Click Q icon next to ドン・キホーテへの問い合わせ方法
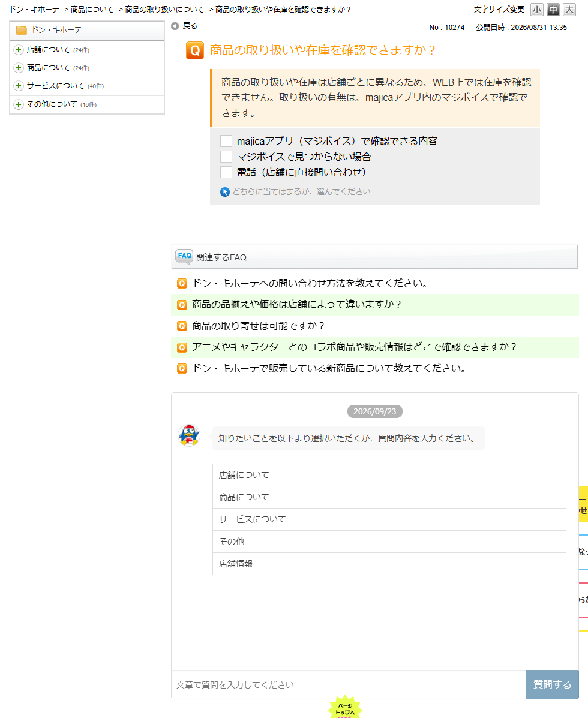 coord(182,284)
